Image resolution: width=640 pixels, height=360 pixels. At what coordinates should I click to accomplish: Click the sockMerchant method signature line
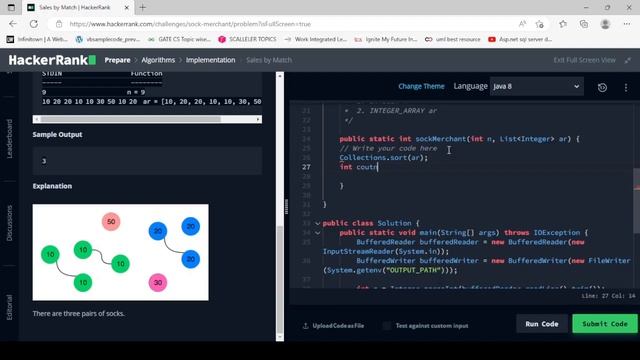coord(459,139)
